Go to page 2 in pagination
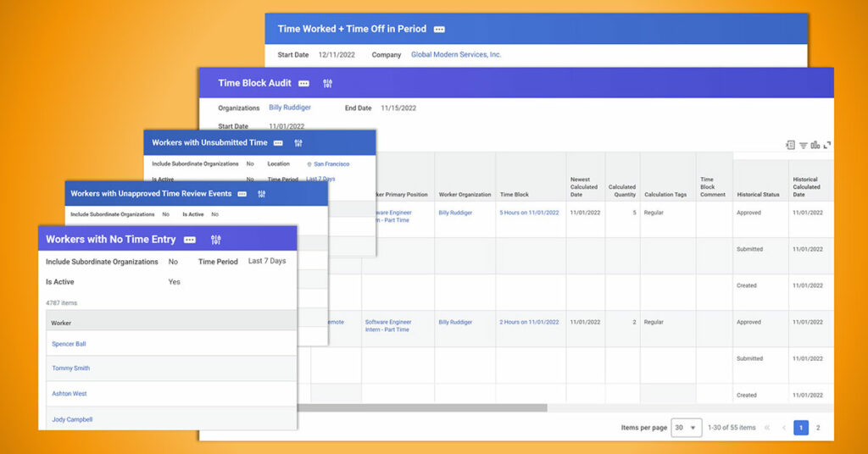 818,428
